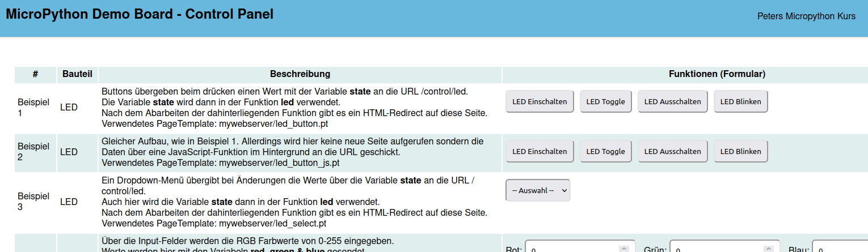This screenshot has height=252, width=868.
Task: Click the Bauteil column header
Action: click(x=77, y=74)
